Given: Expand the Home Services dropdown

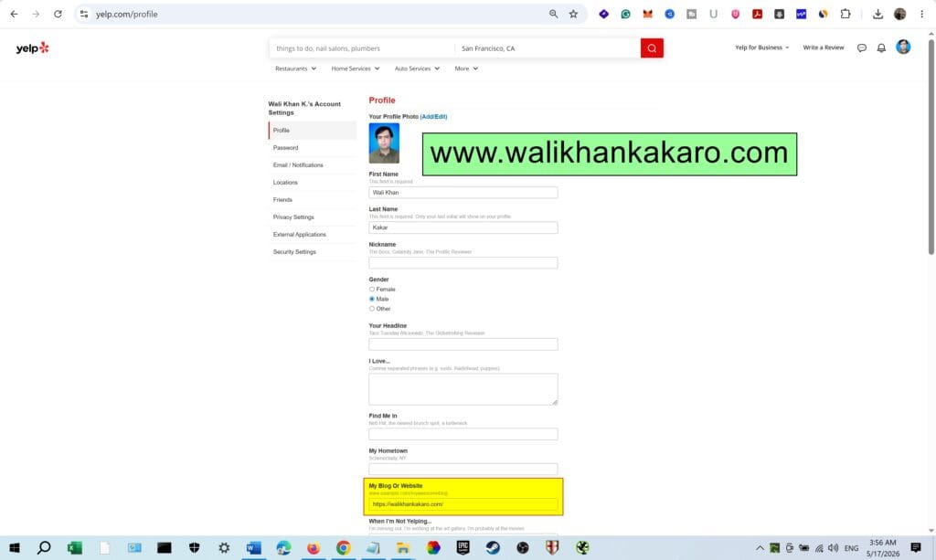Looking at the screenshot, I should [x=356, y=69].
